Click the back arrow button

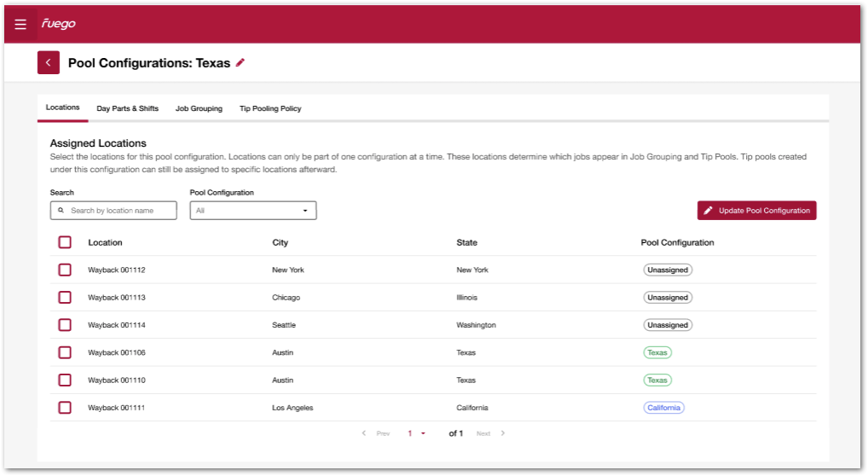click(x=48, y=62)
